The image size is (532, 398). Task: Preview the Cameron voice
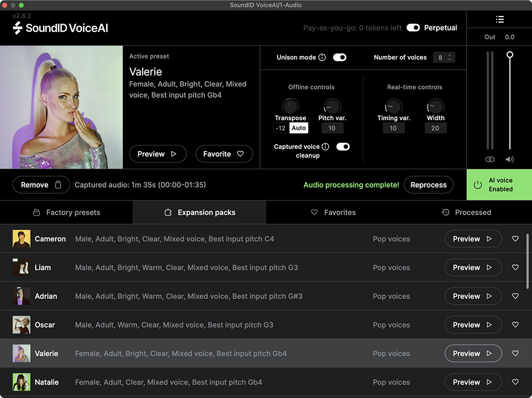473,239
